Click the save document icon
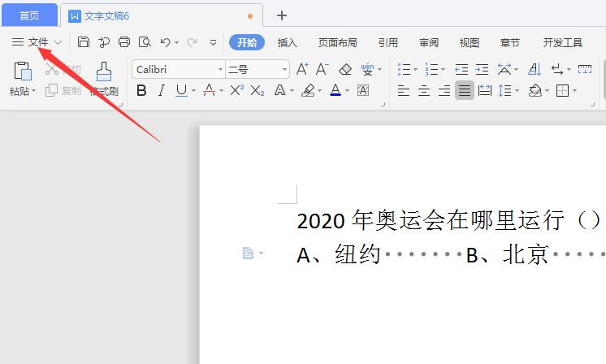 pyautogui.click(x=84, y=41)
